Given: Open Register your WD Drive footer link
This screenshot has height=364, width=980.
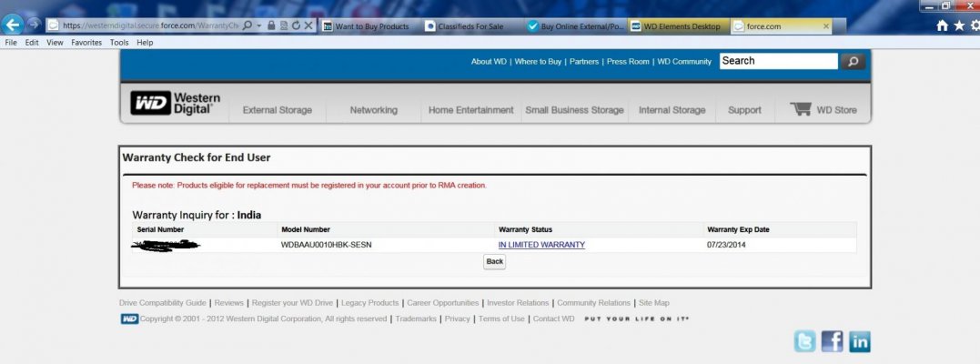Looking at the screenshot, I should coord(292,303).
